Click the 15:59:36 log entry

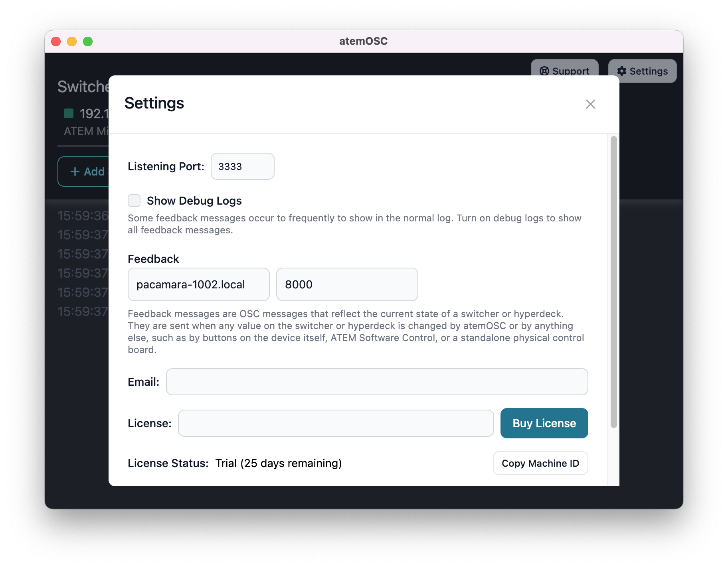click(83, 216)
